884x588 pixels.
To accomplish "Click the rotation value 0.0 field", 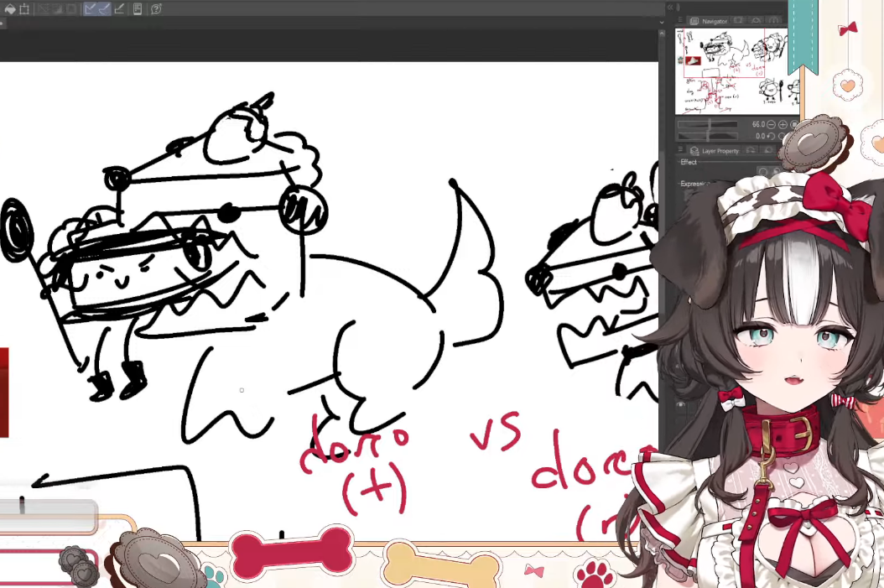I will 760,136.
